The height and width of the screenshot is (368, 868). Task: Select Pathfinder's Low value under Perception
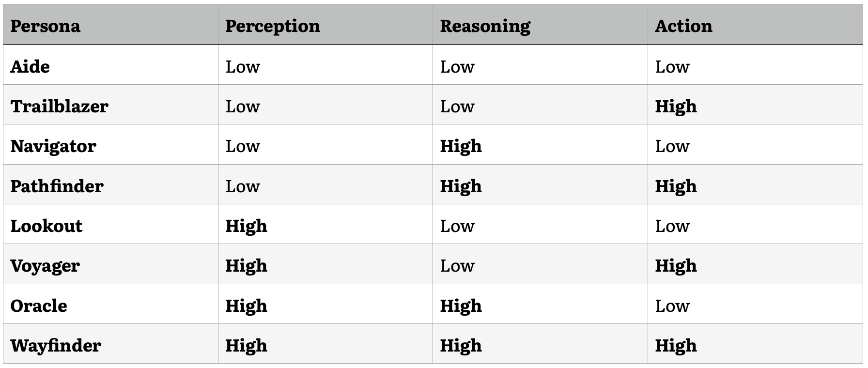coord(243,186)
